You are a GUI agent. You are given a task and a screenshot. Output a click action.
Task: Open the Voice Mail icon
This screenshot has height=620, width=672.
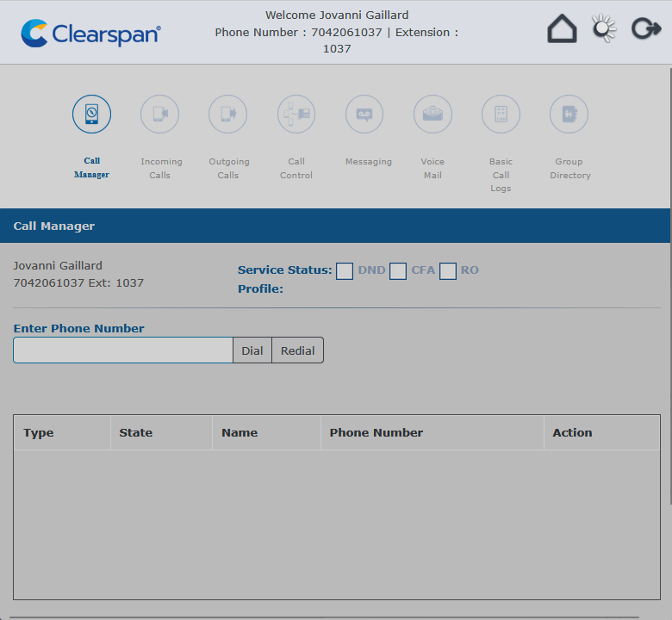(x=432, y=115)
